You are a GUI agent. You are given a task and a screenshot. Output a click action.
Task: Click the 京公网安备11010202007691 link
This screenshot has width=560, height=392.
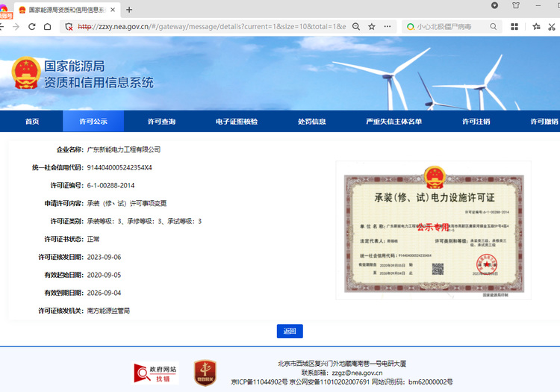click(329, 382)
